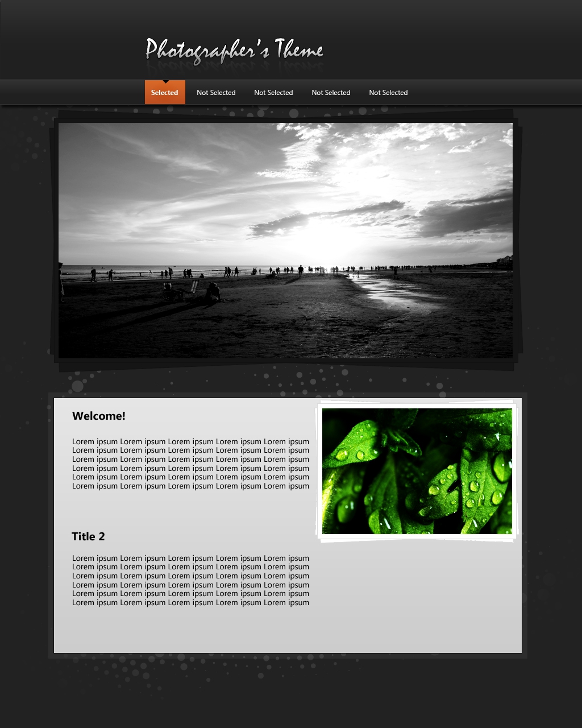Screen dimensions: 582x728
Task: Open the second Not Selected menu item
Action: point(273,93)
